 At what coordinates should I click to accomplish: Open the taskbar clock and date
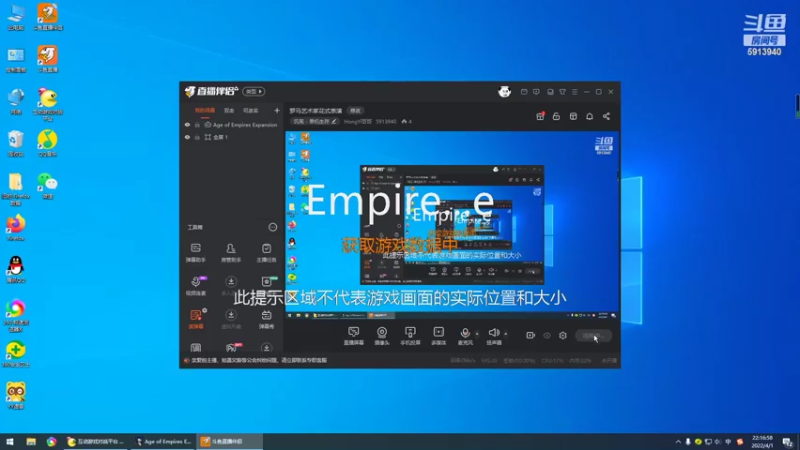[762, 442]
